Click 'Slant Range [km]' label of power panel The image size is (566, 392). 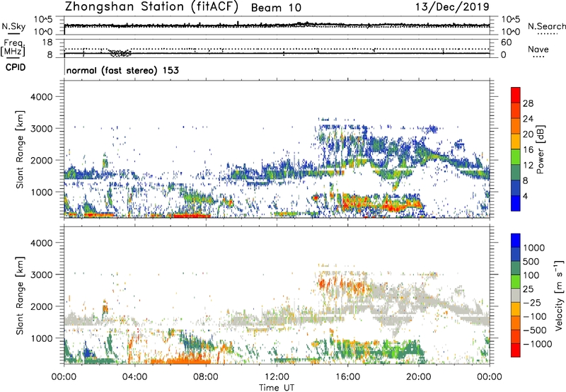coord(20,149)
